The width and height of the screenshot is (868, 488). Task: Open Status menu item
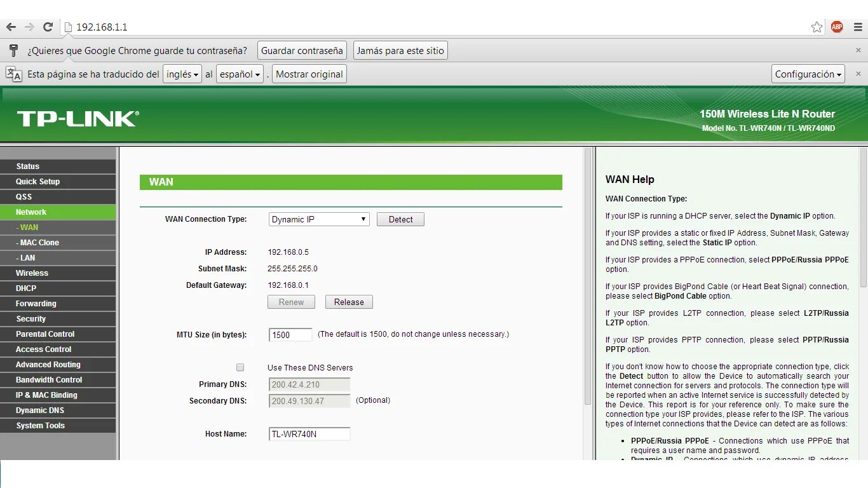[58, 166]
